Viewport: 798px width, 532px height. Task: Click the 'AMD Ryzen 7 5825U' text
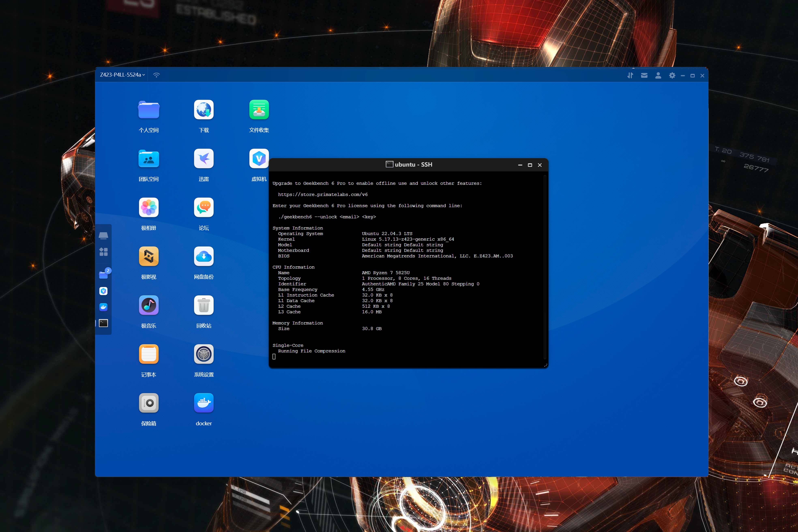tap(386, 273)
